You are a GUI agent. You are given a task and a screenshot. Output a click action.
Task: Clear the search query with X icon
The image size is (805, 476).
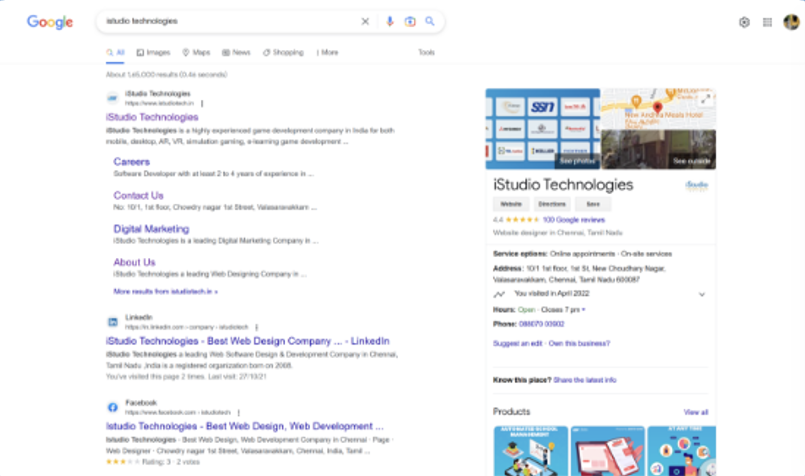[x=365, y=22]
